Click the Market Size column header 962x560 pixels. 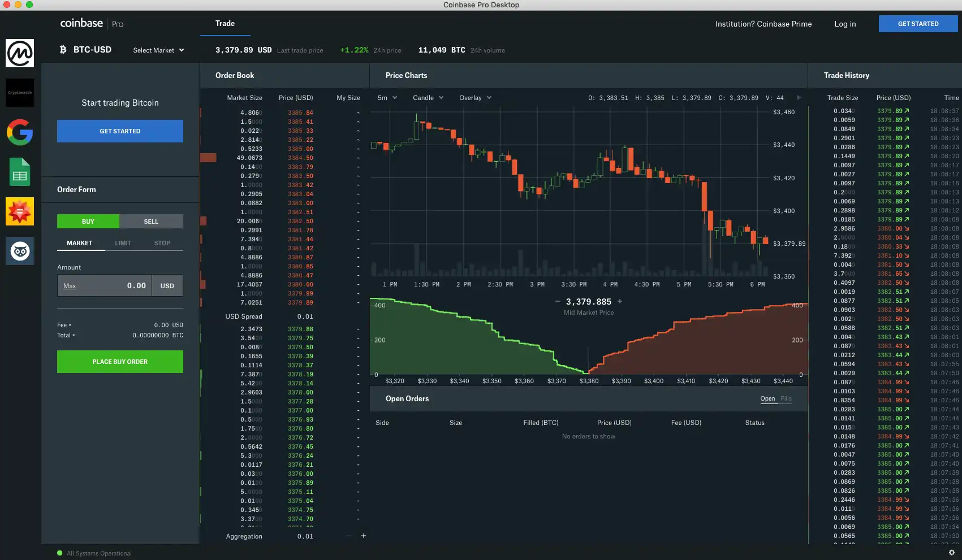point(244,98)
